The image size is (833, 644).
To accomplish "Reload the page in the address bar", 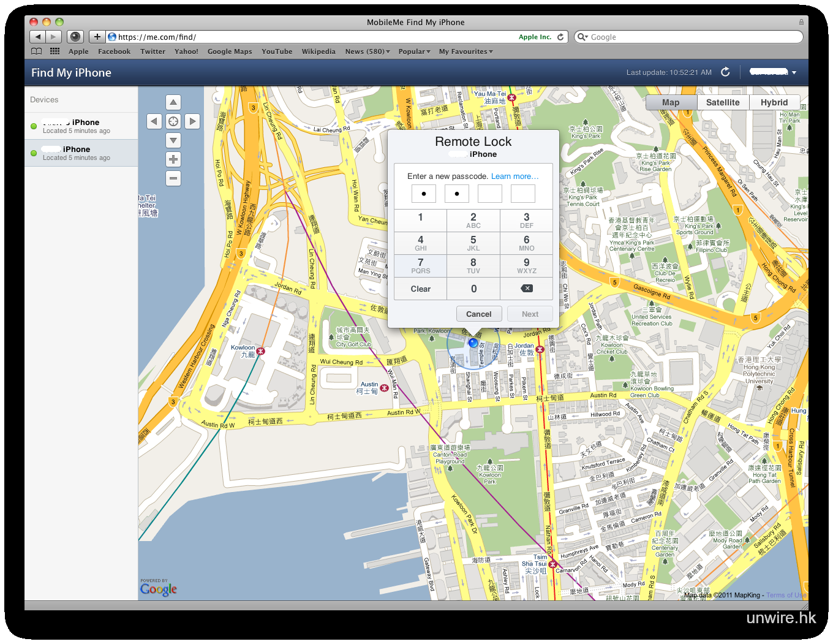I will (x=560, y=37).
